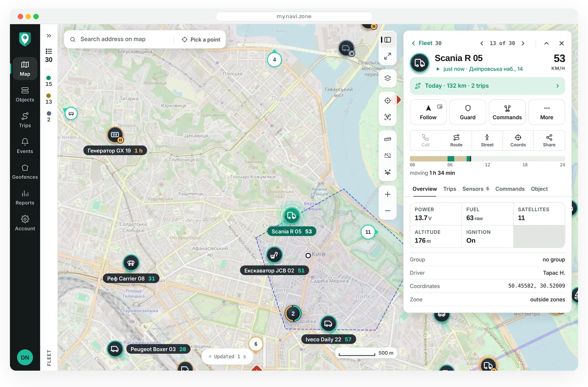Open Trips in the sidebar
Screen dimensions: 588x387
(25, 120)
